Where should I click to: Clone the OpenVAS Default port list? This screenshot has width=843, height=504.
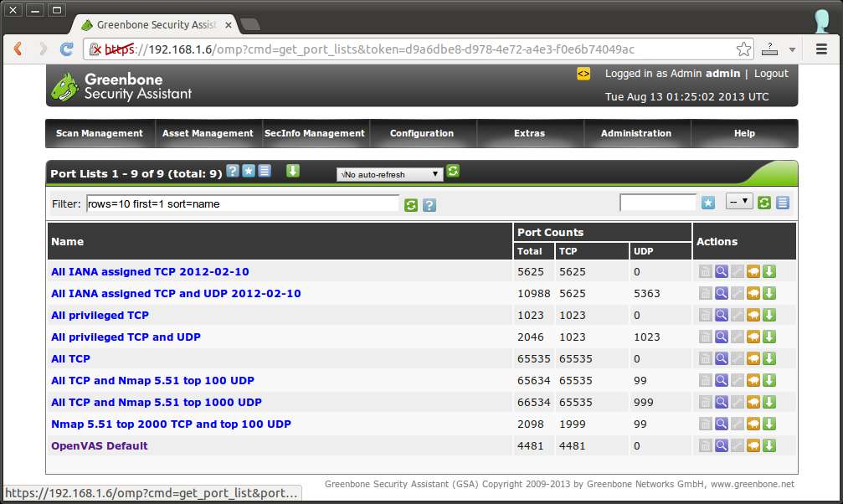pyautogui.click(x=753, y=446)
